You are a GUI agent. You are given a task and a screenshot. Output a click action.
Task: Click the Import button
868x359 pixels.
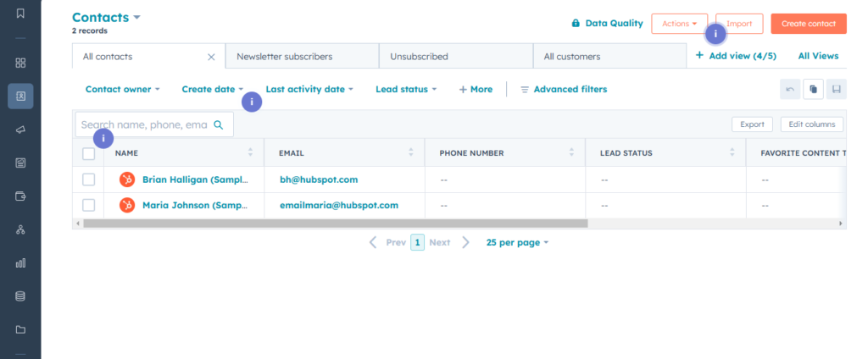click(739, 24)
